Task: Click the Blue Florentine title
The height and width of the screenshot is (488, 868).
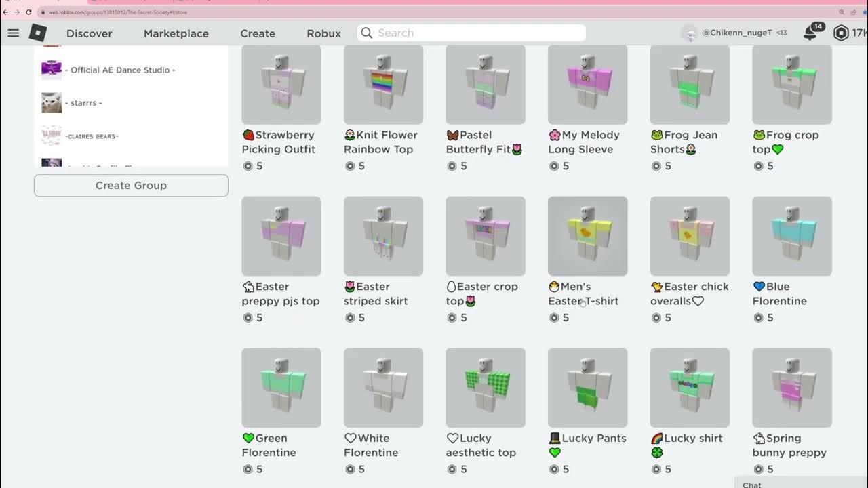Action: (780, 293)
